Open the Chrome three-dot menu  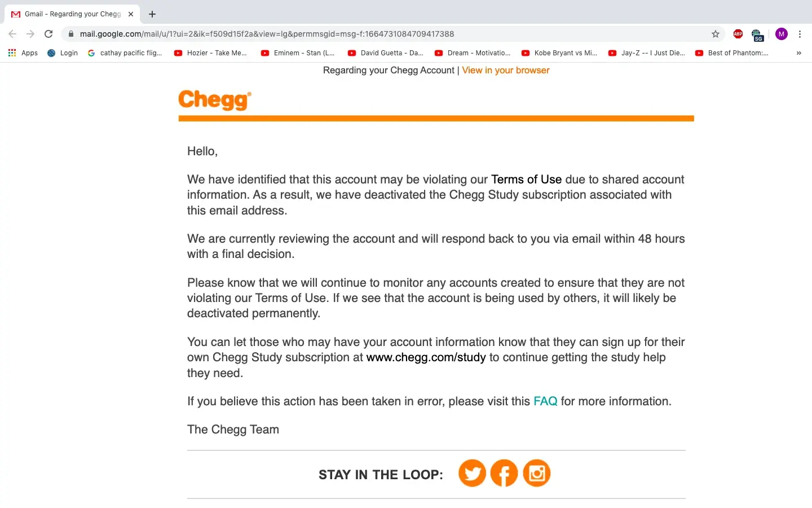800,34
